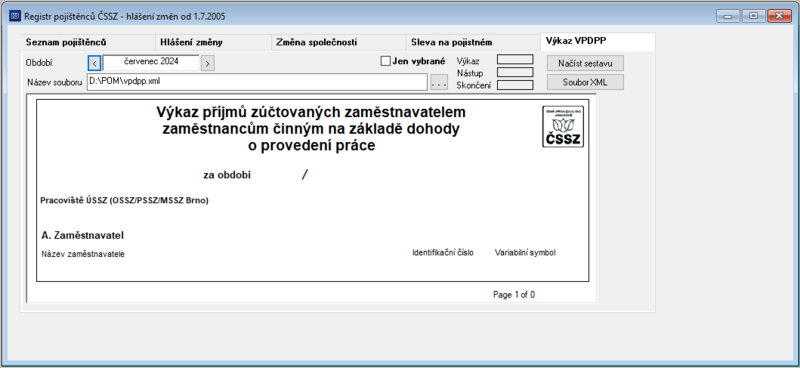The width and height of the screenshot is (800, 368).
Task: Enable the Jen vybrané checkbox
Action: click(385, 61)
